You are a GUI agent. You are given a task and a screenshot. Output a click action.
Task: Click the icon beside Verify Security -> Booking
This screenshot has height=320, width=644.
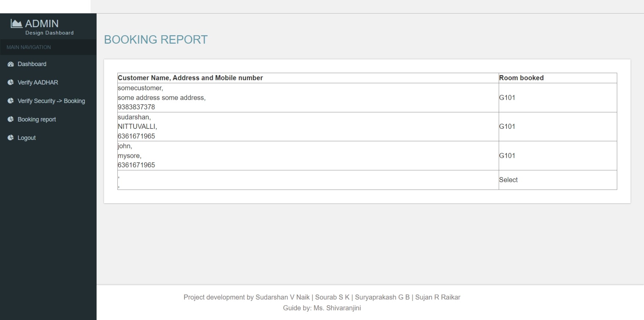pos(11,101)
